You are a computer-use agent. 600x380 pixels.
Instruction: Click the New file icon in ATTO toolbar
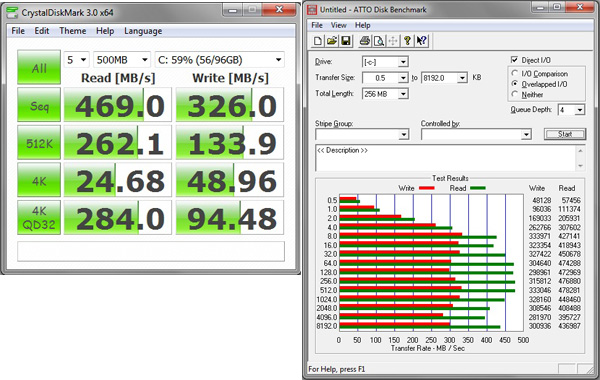click(x=317, y=41)
